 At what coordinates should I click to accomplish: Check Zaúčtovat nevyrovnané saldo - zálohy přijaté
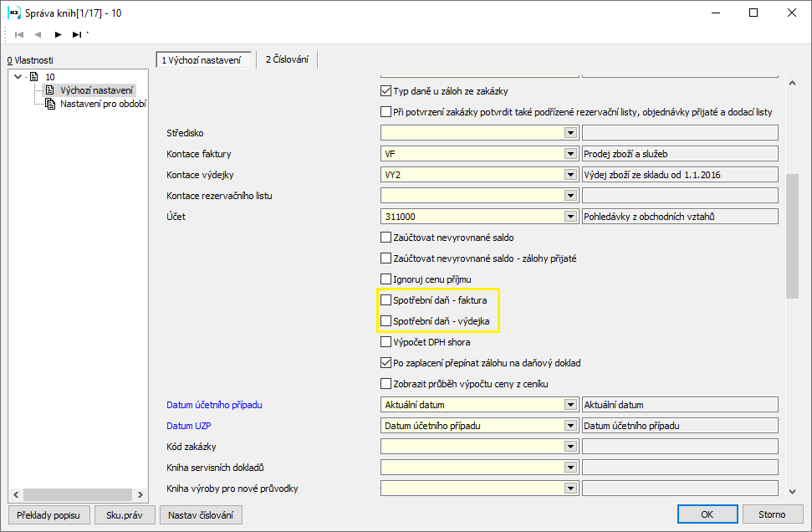point(386,258)
